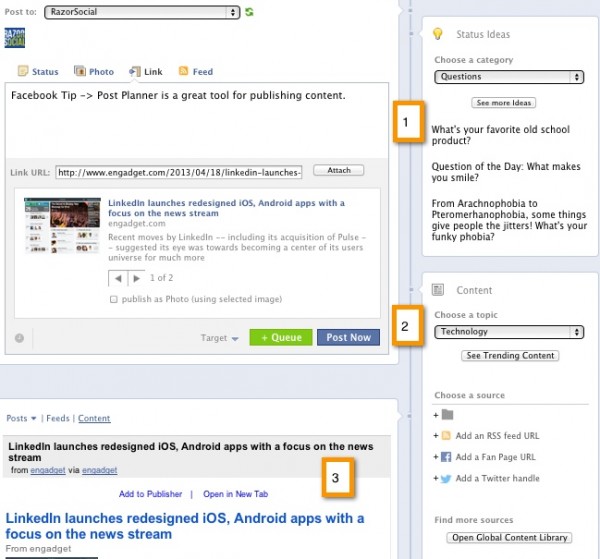Click the Attach button
The height and width of the screenshot is (559, 600).
pos(338,170)
